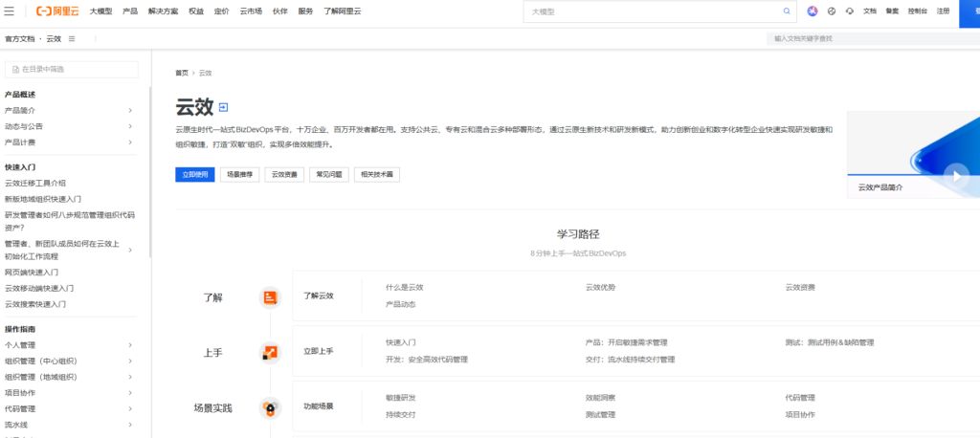Click 备案 link in header
The image size is (980, 438).
pyautogui.click(x=892, y=11)
